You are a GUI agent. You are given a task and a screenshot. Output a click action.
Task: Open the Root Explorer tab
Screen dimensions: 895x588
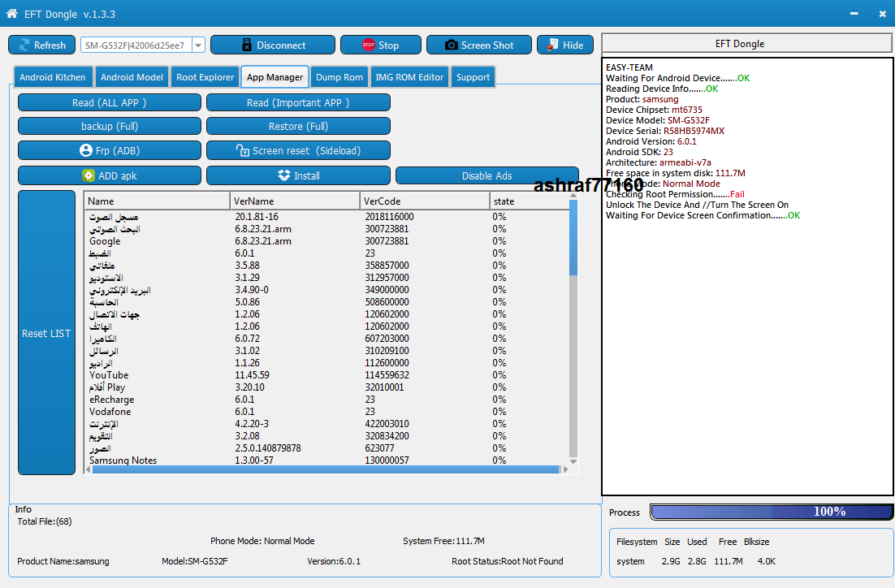click(x=205, y=77)
